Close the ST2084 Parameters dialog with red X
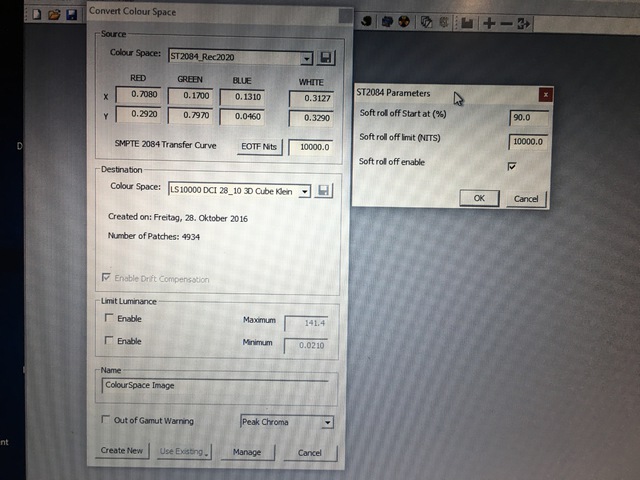640x480 pixels. pyautogui.click(x=545, y=95)
